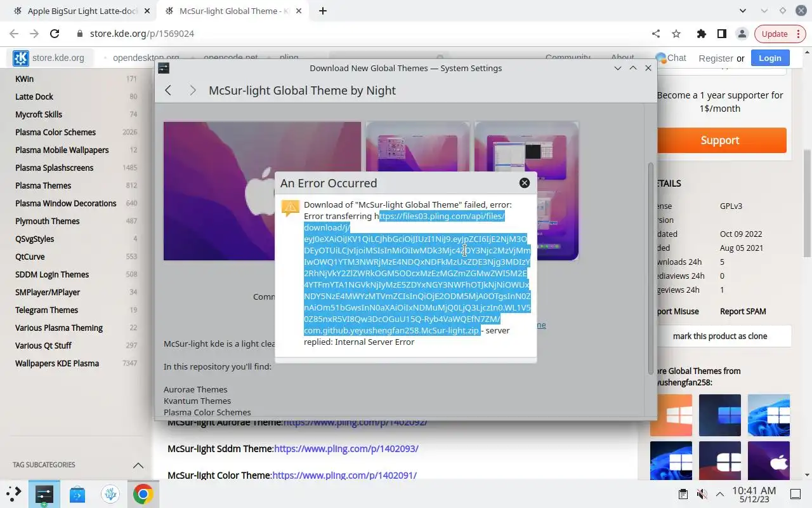Click mark this product as clone
812x508 pixels.
pyautogui.click(x=720, y=336)
